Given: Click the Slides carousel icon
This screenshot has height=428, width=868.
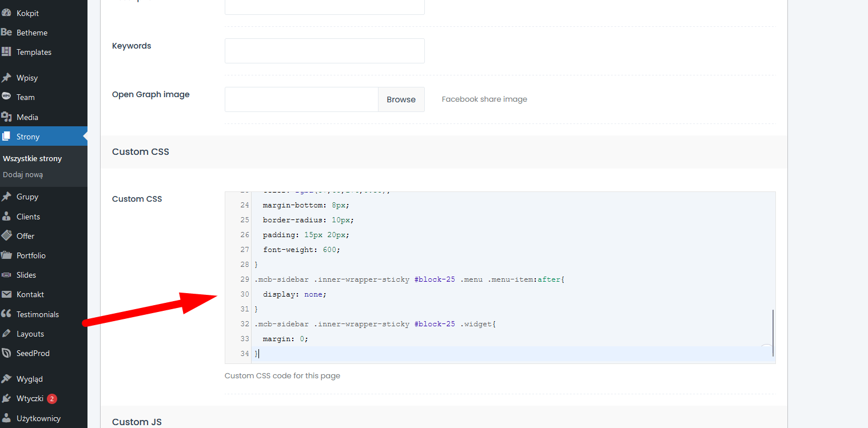Looking at the screenshot, I should pos(6,275).
